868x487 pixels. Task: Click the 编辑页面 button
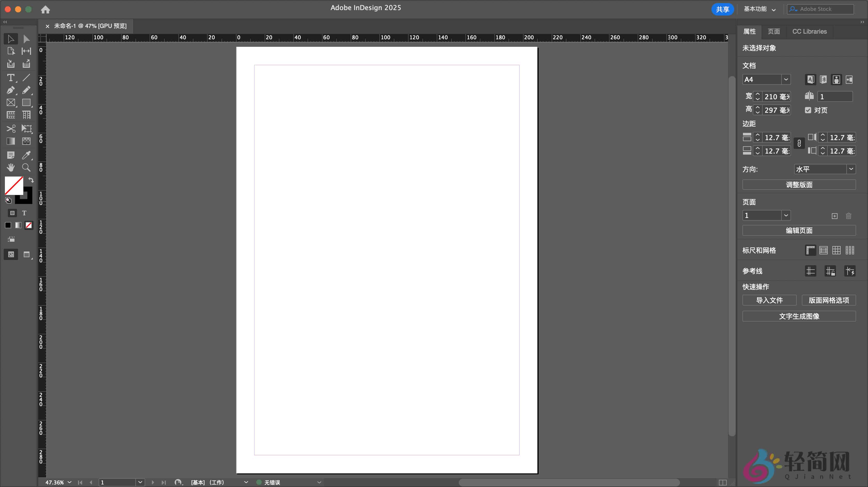(x=799, y=230)
